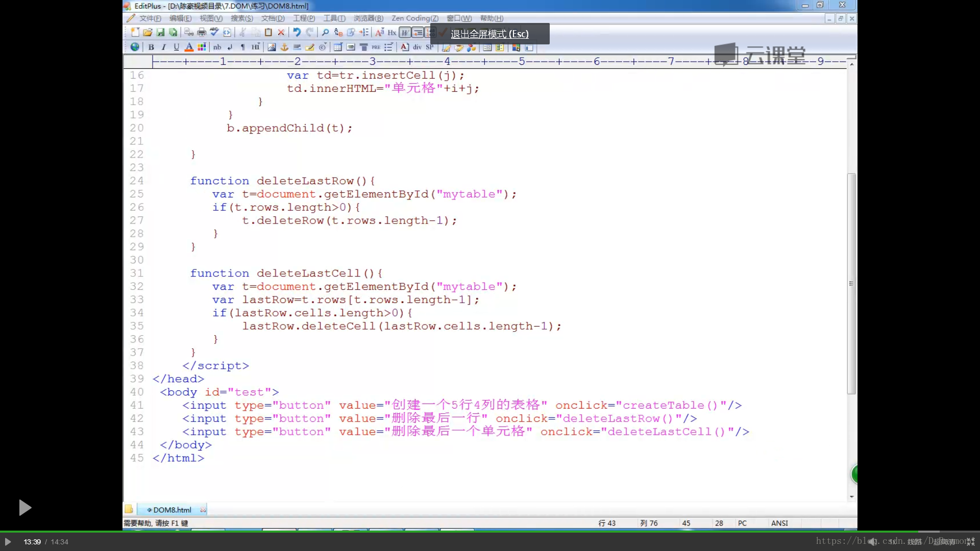
Task: Apply Underline HTML tag button
Action: pyautogui.click(x=176, y=47)
